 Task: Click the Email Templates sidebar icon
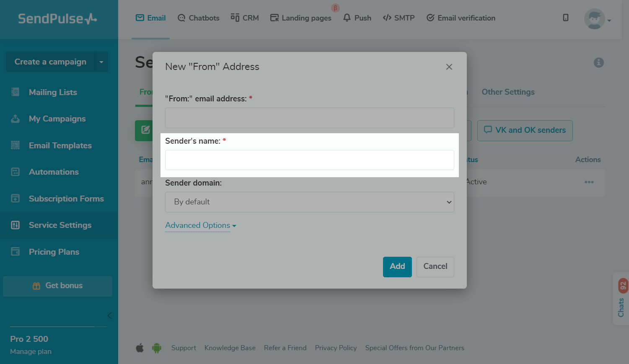[16, 145]
